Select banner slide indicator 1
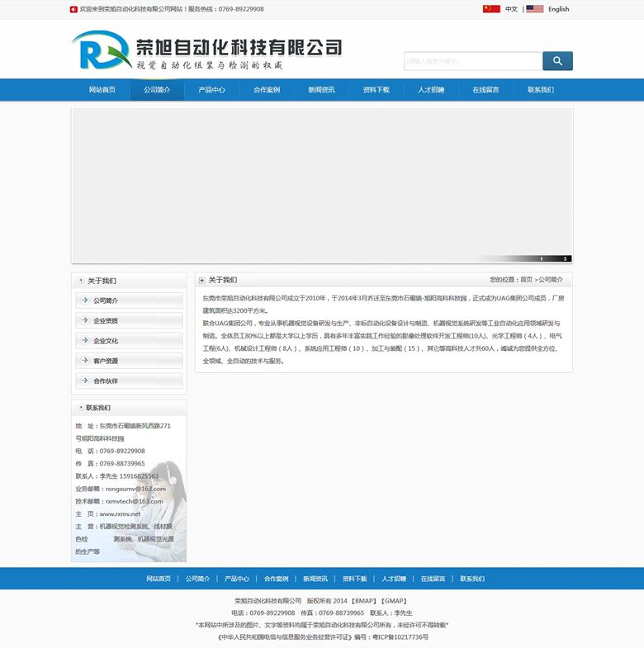The width and height of the screenshot is (644, 648). coord(542,258)
